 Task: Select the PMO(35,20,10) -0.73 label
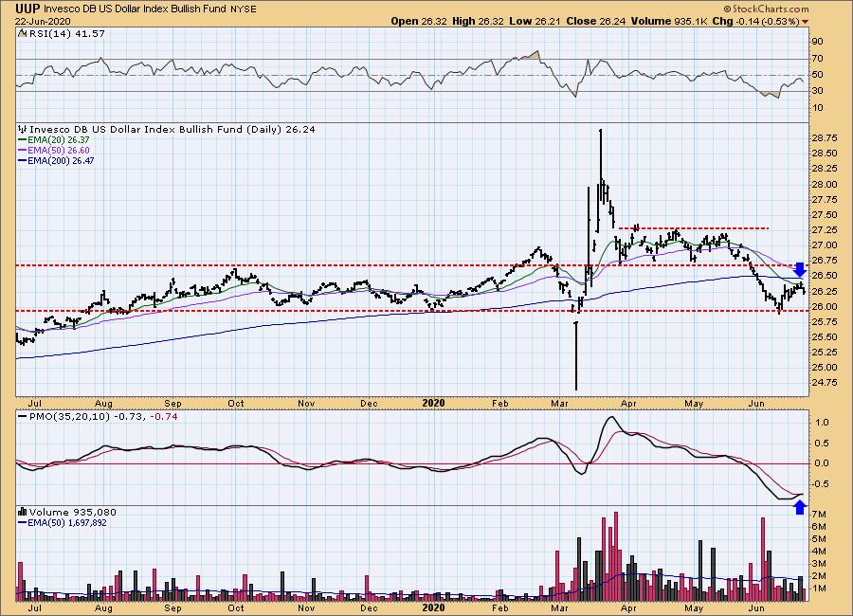pyautogui.click(x=87, y=416)
